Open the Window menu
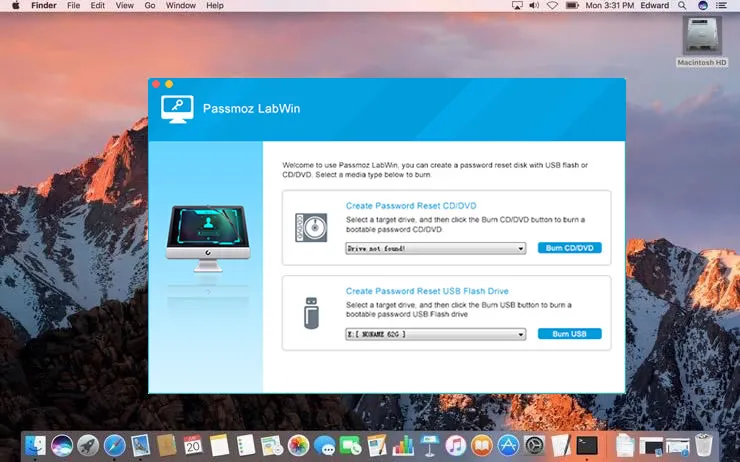Screen dimensions: 740x462 tap(181, 6)
